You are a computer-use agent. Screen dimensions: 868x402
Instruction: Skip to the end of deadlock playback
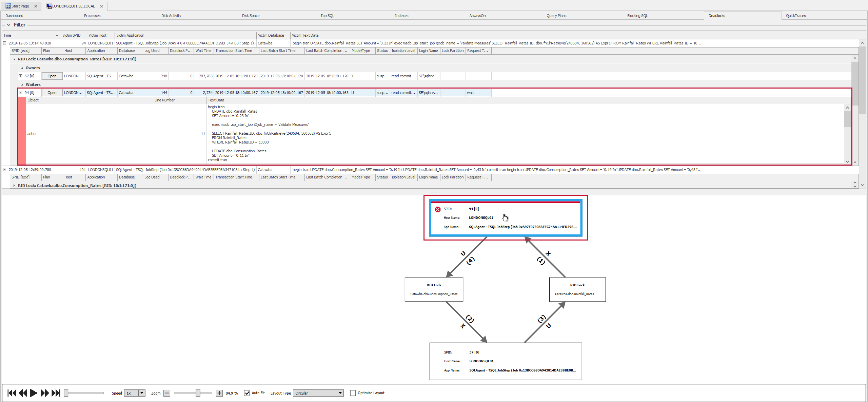point(56,393)
